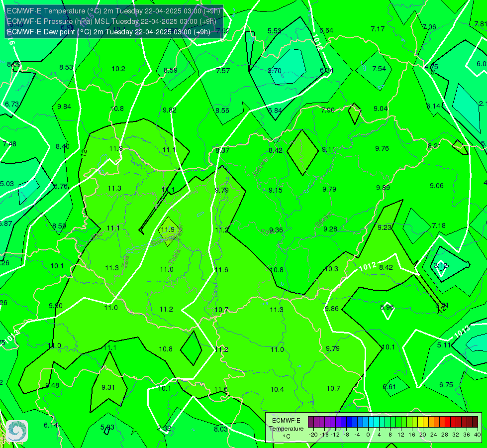Click the 5.11 temperature value
This screenshot has height=448, width=487.
pos(444,345)
